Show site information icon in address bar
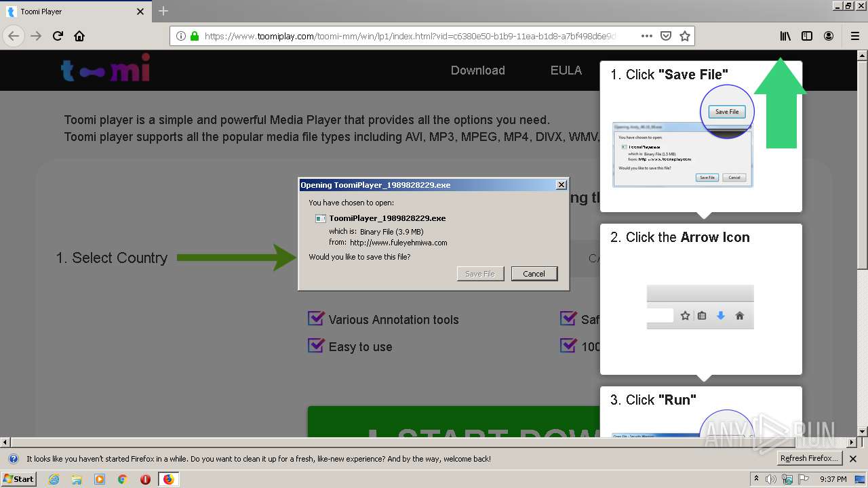 [181, 36]
